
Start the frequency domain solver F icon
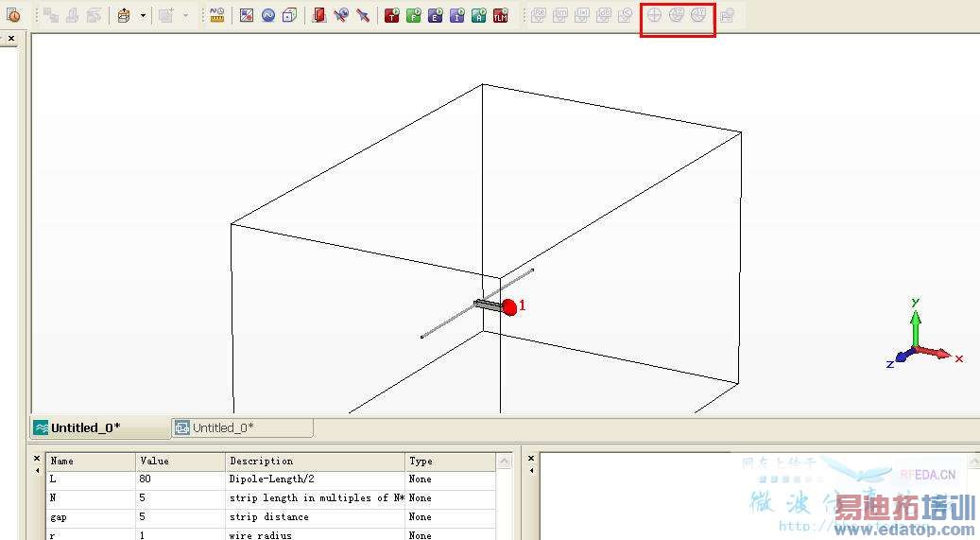click(414, 15)
